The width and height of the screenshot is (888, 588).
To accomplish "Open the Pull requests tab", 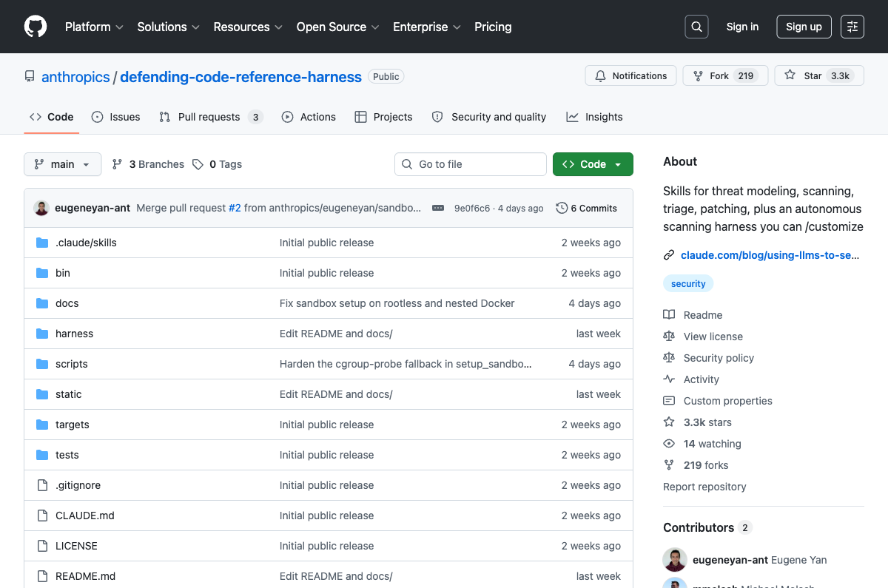I will coord(211,117).
